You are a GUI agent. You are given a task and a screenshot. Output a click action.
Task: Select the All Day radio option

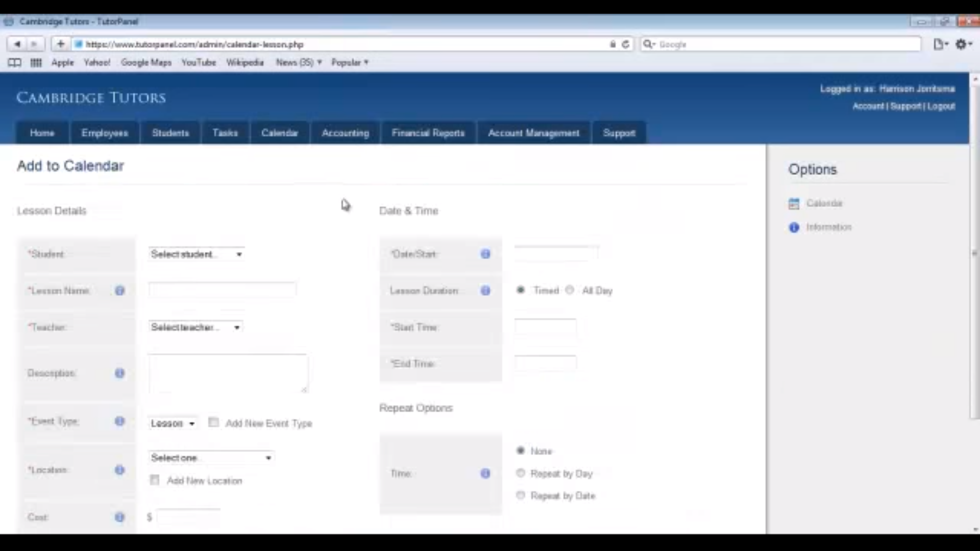coord(570,290)
